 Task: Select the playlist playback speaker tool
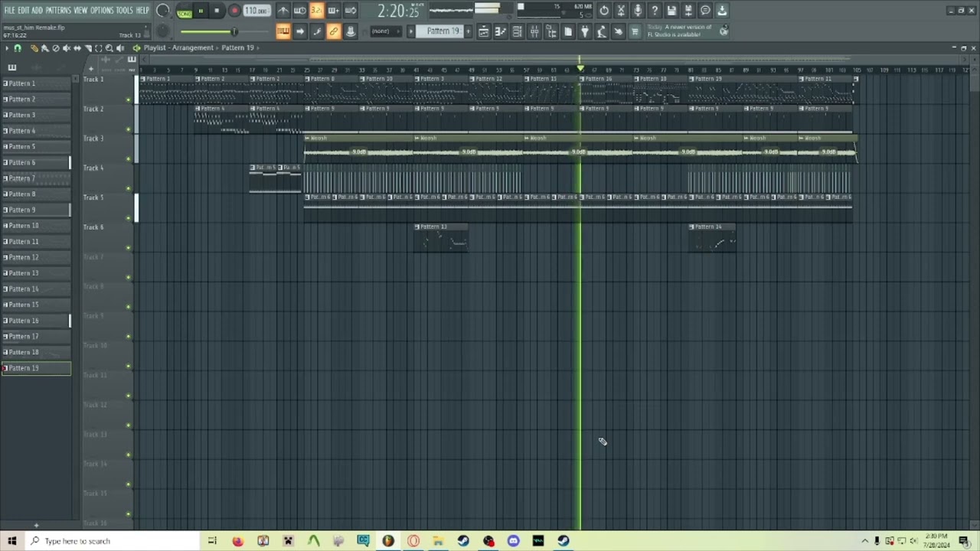[119, 48]
